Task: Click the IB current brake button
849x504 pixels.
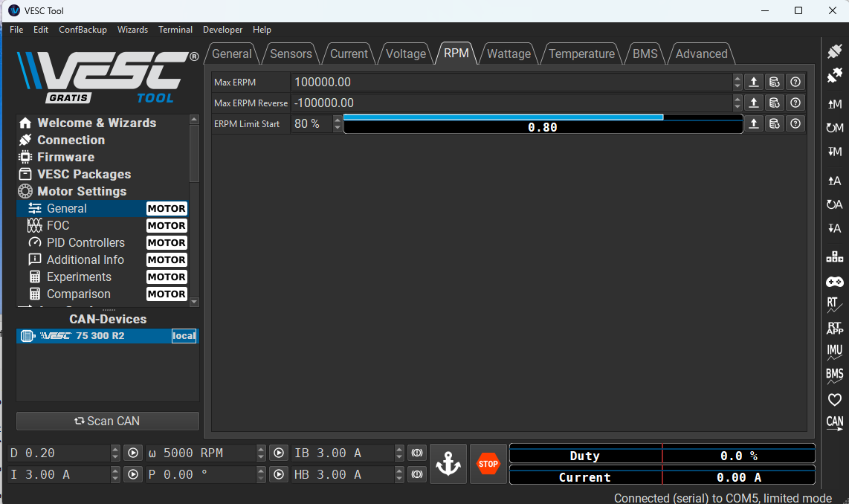Action: tap(417, 453)
